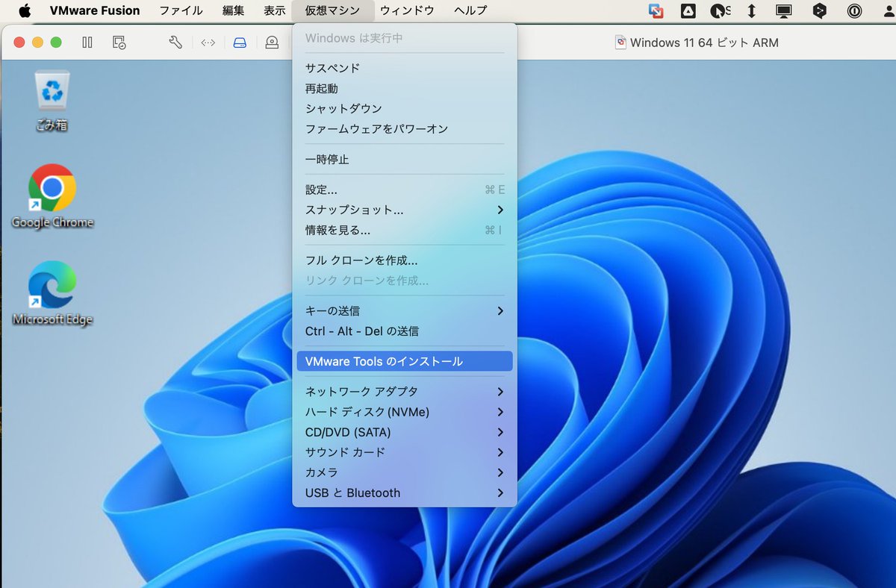Image resolution: width=896 pixels, height=588 pixels.
Task: Click the enter full screen arrows icon
Action: coord(208,43)
